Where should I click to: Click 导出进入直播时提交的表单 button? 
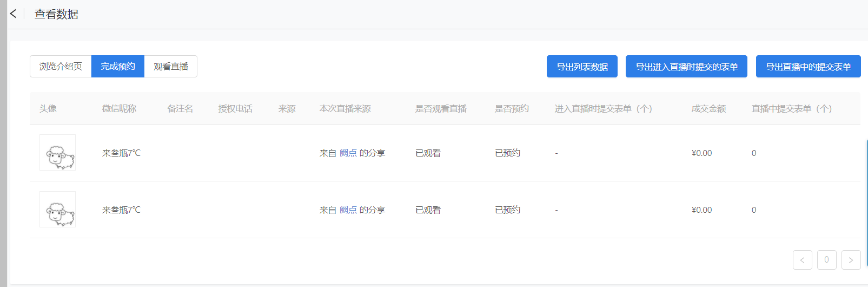pos(686,67)
